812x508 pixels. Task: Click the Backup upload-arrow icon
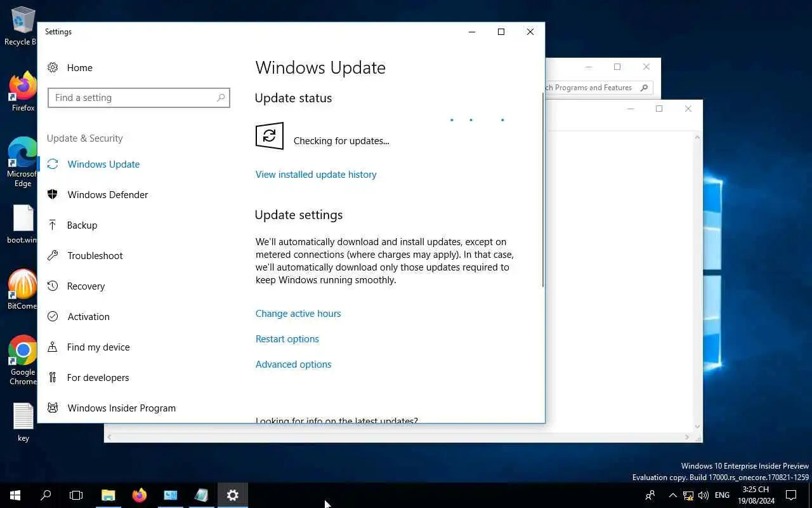click(x=53, y=225)
